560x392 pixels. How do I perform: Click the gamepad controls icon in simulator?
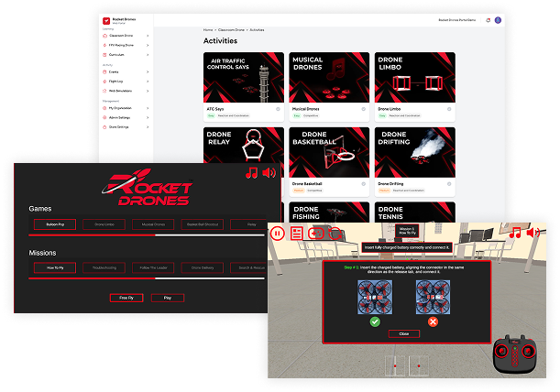pyautogui.click(x=316, y=234)
